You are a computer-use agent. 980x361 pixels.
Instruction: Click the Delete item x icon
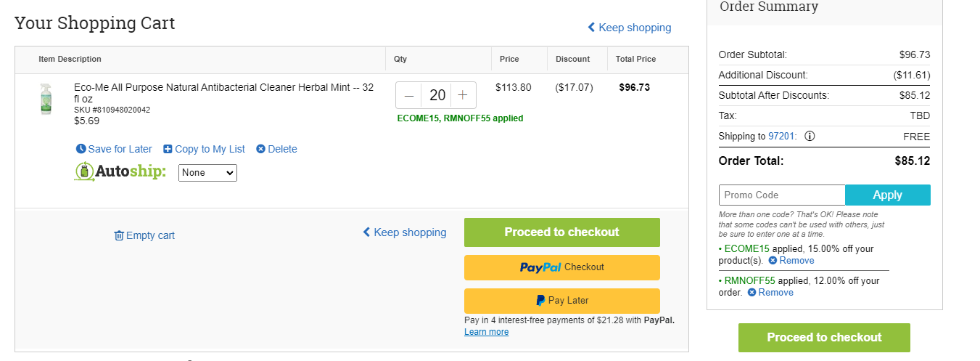[x=260, y=149]
